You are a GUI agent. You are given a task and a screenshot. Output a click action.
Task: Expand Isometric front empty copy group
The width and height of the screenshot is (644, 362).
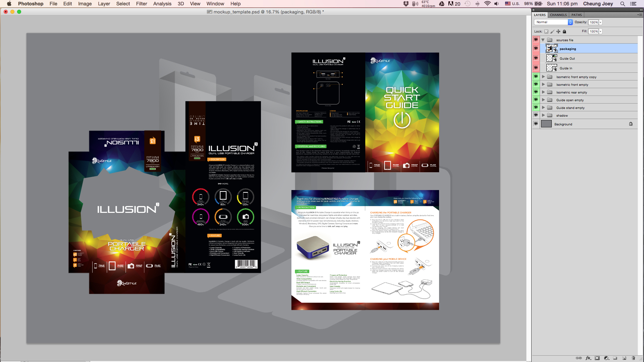coord(543,77)
